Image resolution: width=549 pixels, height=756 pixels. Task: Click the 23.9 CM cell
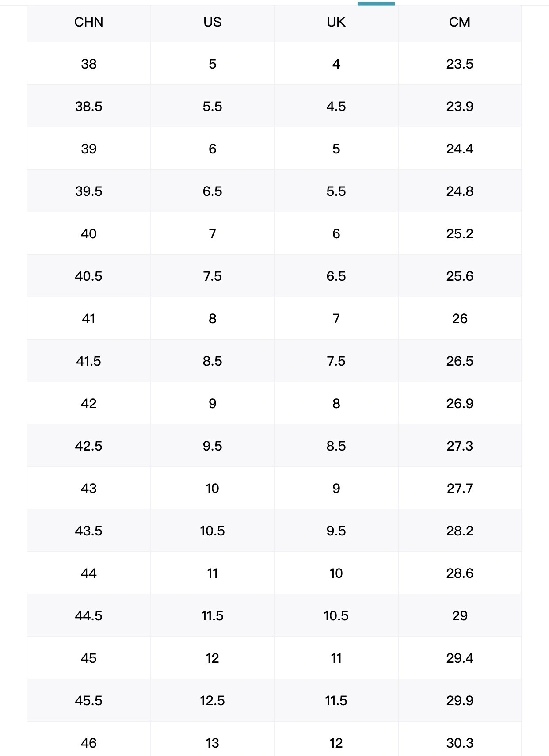460,106
